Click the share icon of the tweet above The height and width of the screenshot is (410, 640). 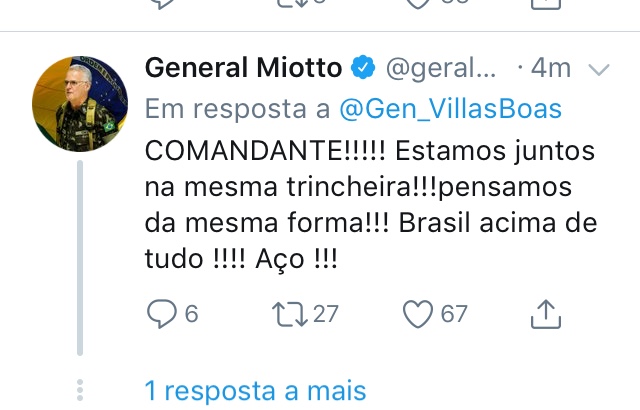[x=546, y=4]
